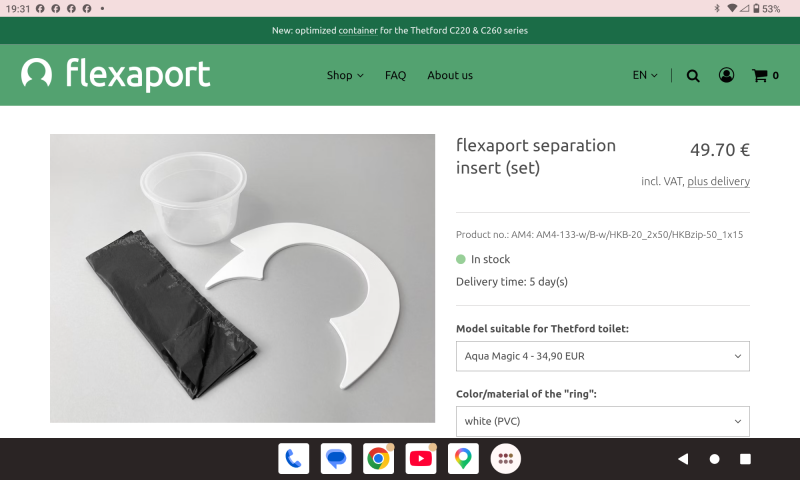Follow the container link in banner
This screenshot has height=480, width=800.
point(358,31)
